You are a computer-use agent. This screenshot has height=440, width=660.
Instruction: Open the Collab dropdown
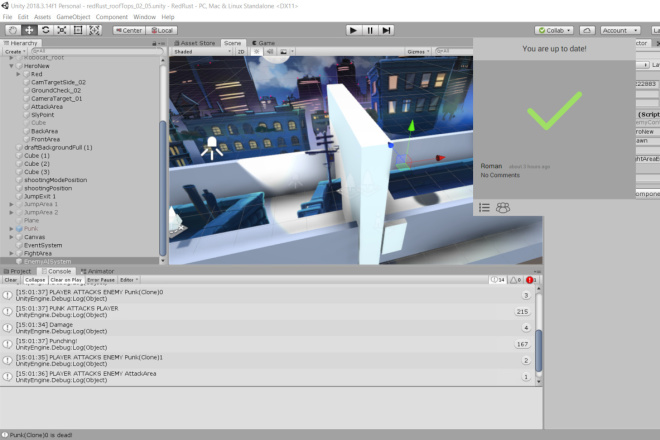point(554,30)
